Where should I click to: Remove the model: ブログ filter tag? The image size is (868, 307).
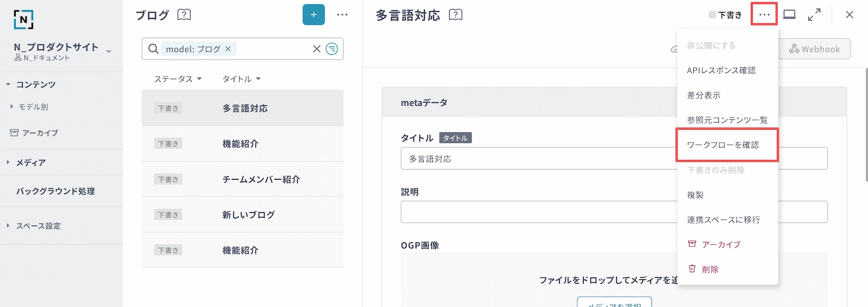point(228,49)
